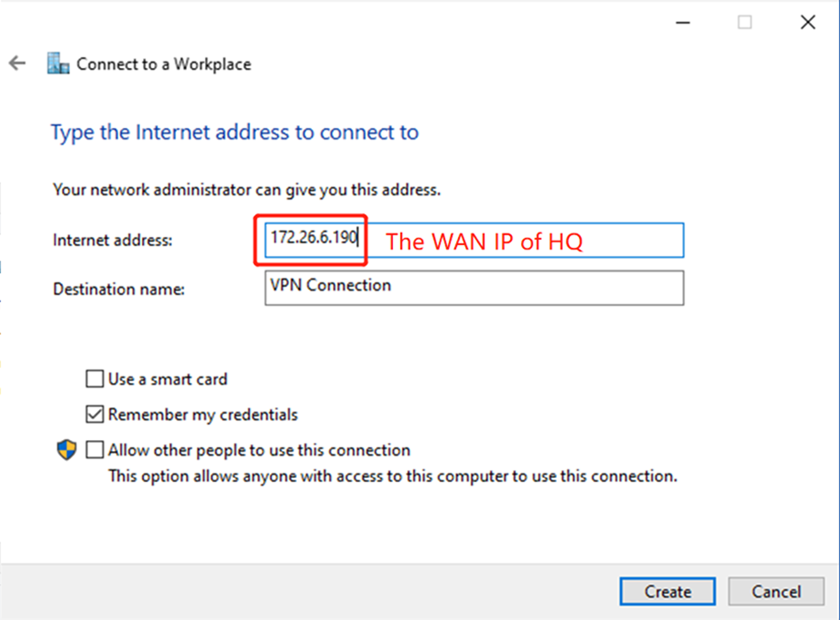
Task: Click the Connect to a Workplace title text
Action: pos(163,64)
